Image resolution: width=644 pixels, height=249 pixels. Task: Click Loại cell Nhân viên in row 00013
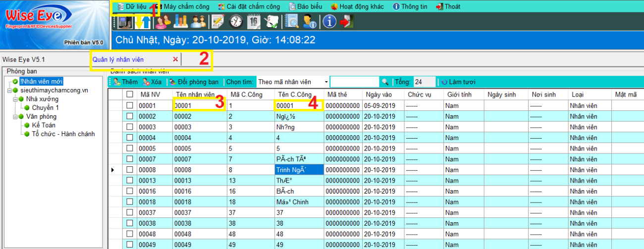click(590, 181)
